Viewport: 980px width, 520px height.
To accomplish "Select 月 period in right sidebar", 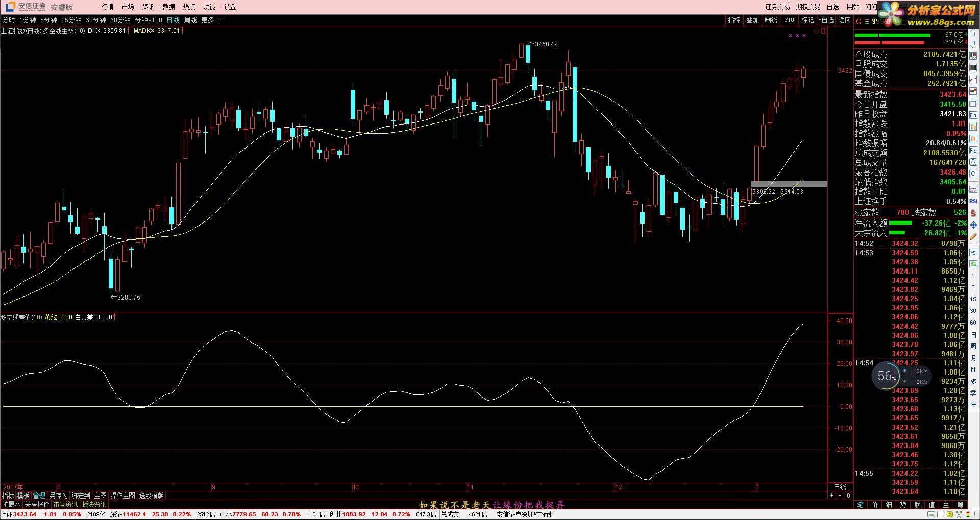I will [973, 358].
